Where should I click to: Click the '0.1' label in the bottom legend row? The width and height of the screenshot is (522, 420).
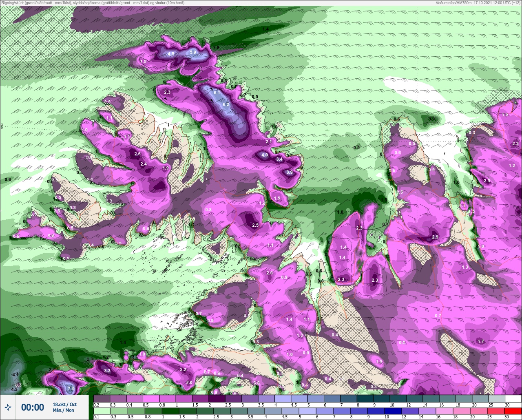click(x=96, y=417)
